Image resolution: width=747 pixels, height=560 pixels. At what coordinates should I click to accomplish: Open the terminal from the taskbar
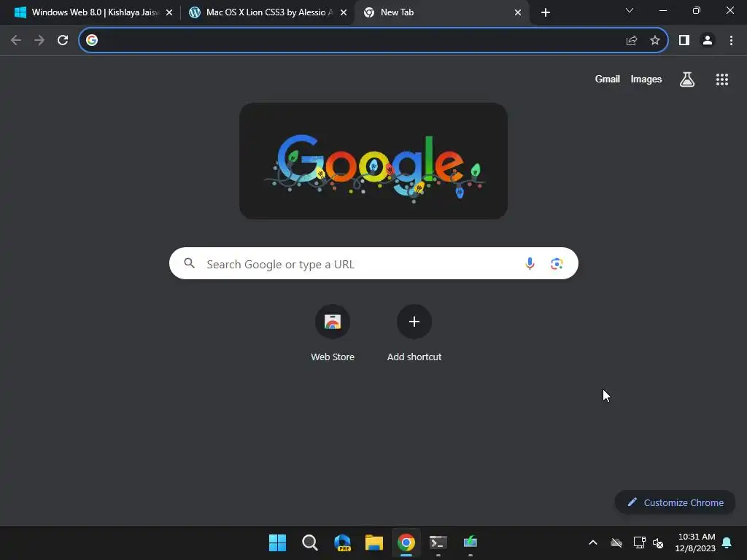[x=438, y=542]
